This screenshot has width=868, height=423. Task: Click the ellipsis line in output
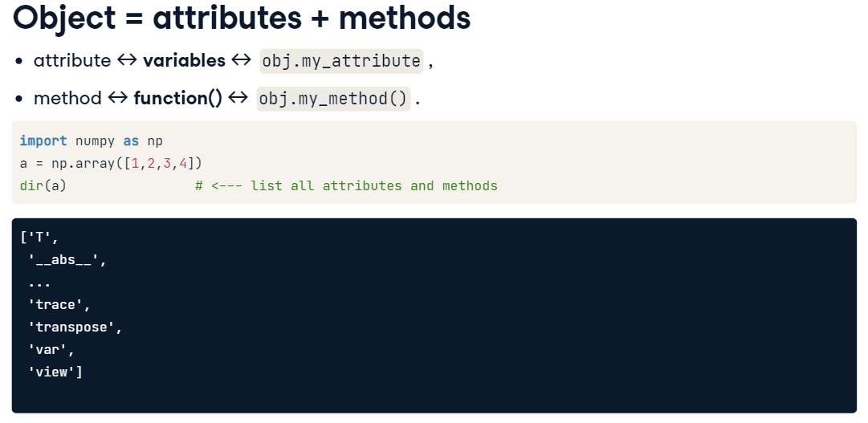[39, 284]
